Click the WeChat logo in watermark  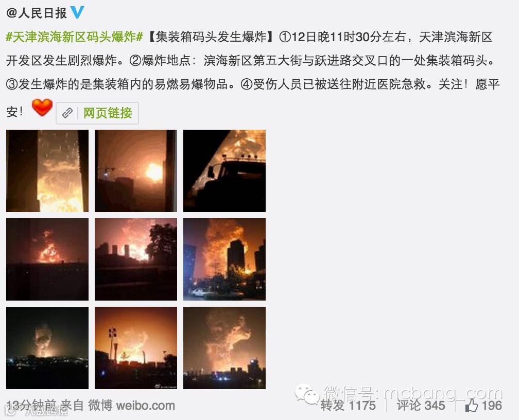[307, 394]
